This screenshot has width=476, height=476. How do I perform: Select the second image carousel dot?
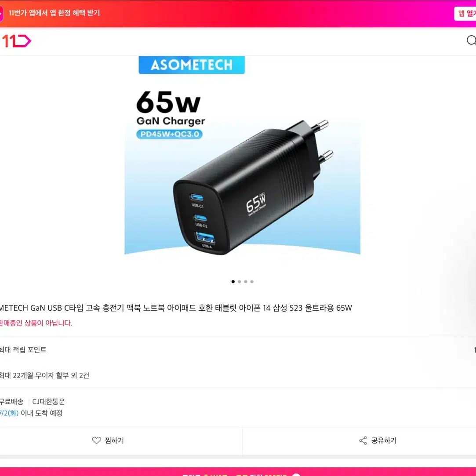point(239,282)
